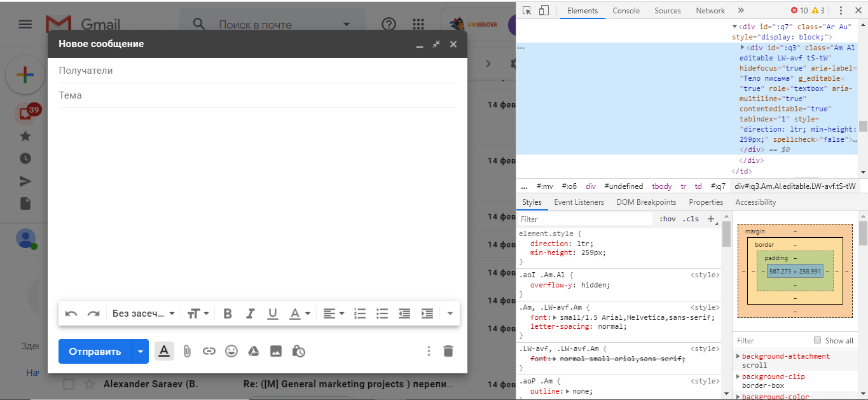868x400 pixels.
Task: Undo last edit in compose toolbar
Action: [x=71, y=314]
